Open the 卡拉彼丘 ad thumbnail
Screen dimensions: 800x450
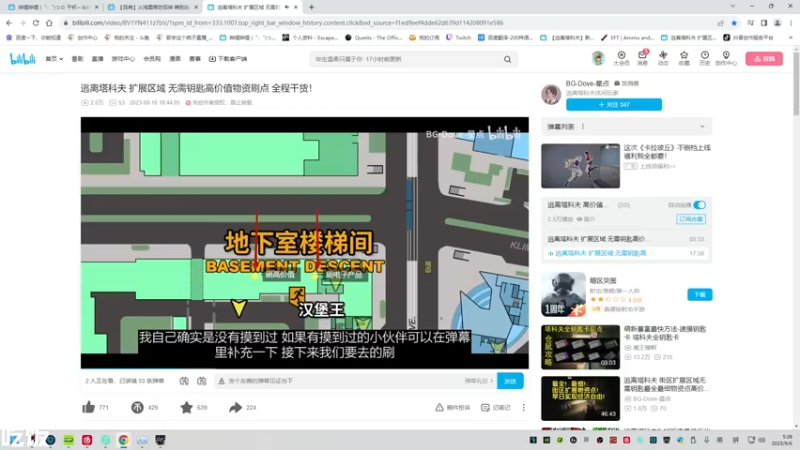coord(581,166)
